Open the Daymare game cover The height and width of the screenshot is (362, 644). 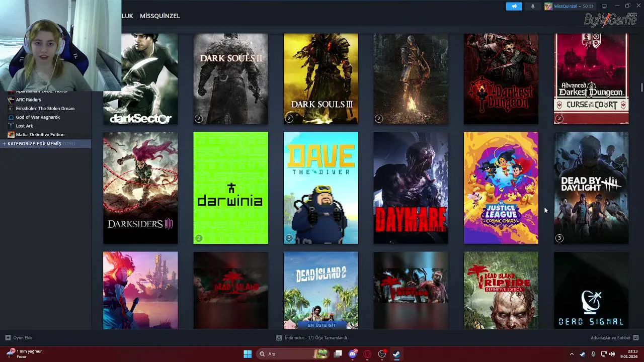point(411,188)
